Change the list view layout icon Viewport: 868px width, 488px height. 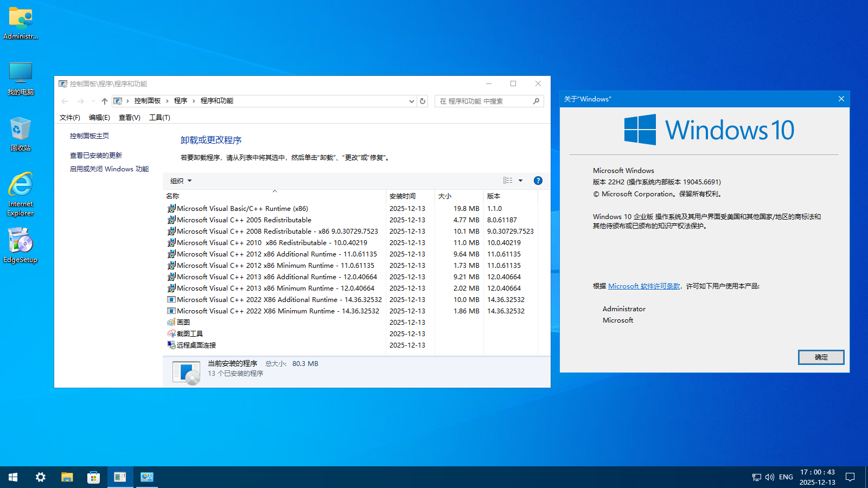508,181
